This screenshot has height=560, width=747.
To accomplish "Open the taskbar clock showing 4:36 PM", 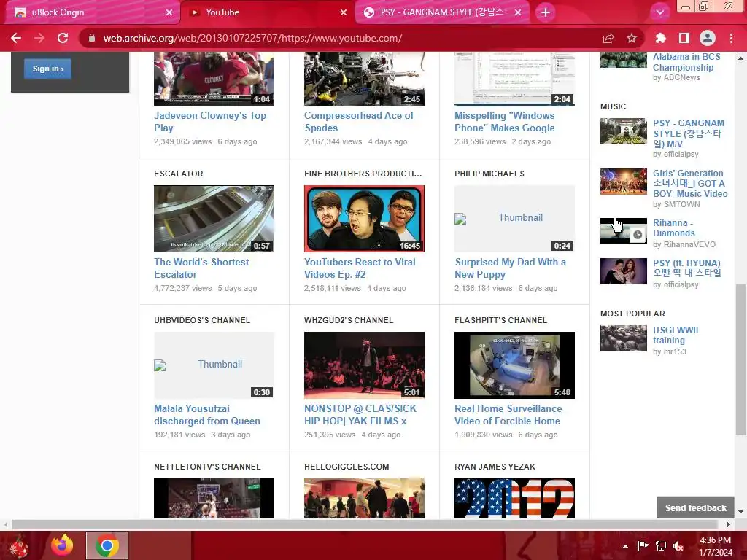I will click(x=715, y=546).
